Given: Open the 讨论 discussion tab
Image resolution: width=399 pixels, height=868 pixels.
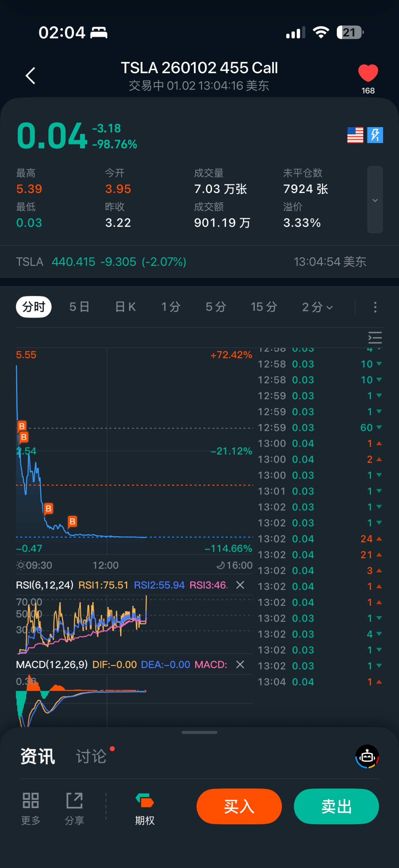Looking at the screenshot, I should pyautogui.click(x=91, y=757).
